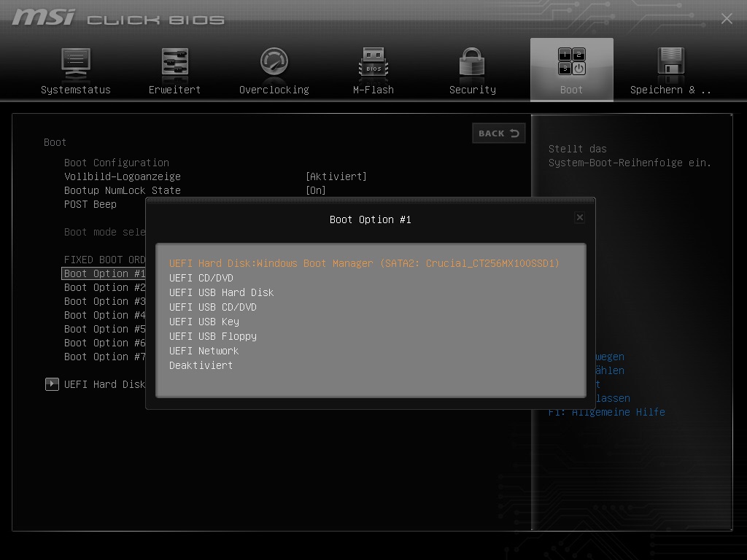
Task: Open the Systemstatus monitor icon
Action: click(76, 63)
